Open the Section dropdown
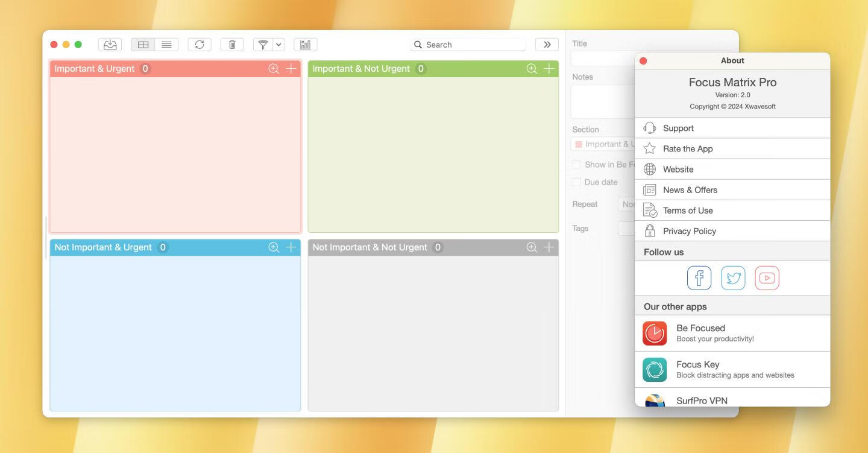Screen dimensions: 868x453 pyautogui.click(x=603, y=144)
